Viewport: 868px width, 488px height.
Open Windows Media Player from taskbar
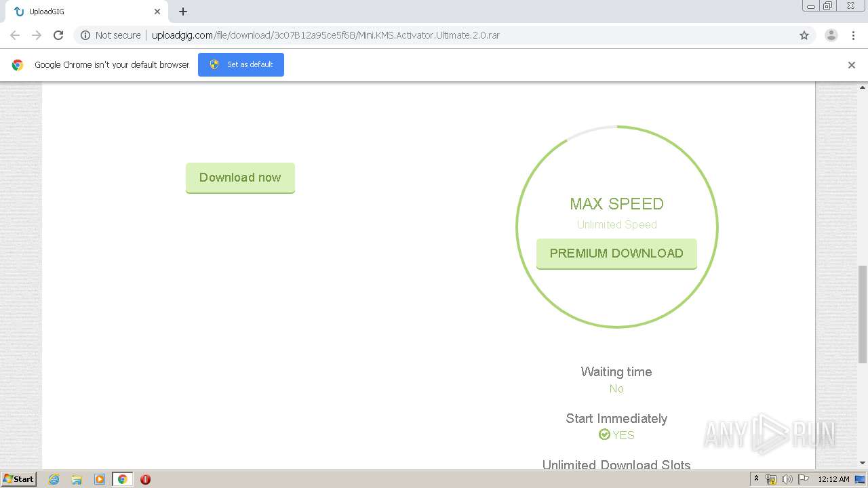100,479
